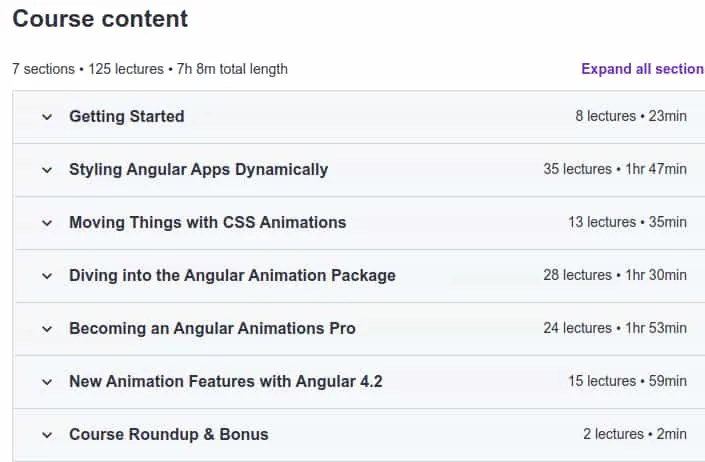Viewport: 705px width, 462px height.
Task: Expand Diving into the Angular Animation Package chevron
Action: tap(47, 276)
